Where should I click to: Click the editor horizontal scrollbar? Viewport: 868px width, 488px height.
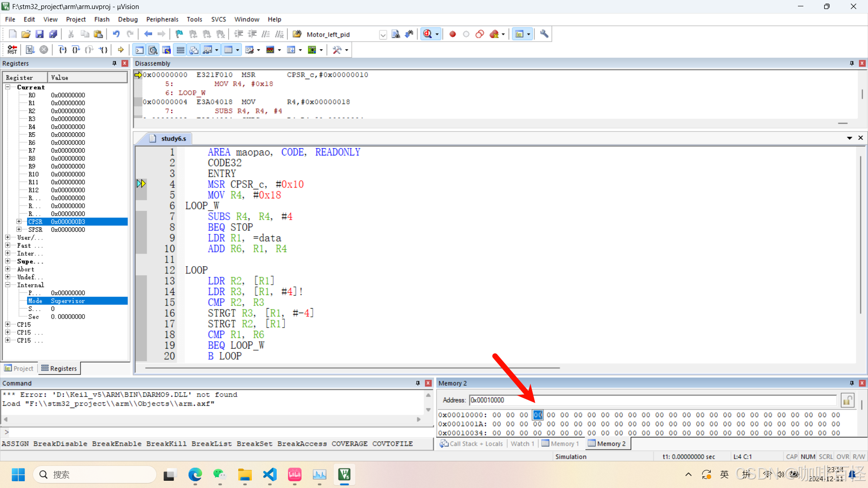(353, 368)
